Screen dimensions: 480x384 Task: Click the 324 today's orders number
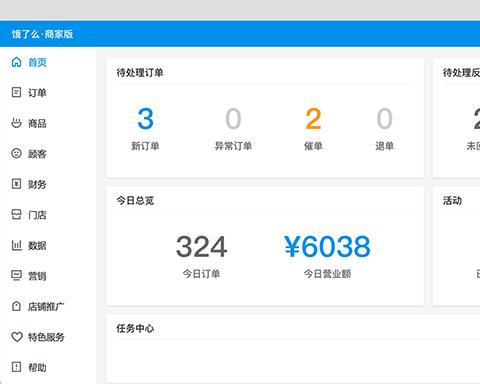201,247
